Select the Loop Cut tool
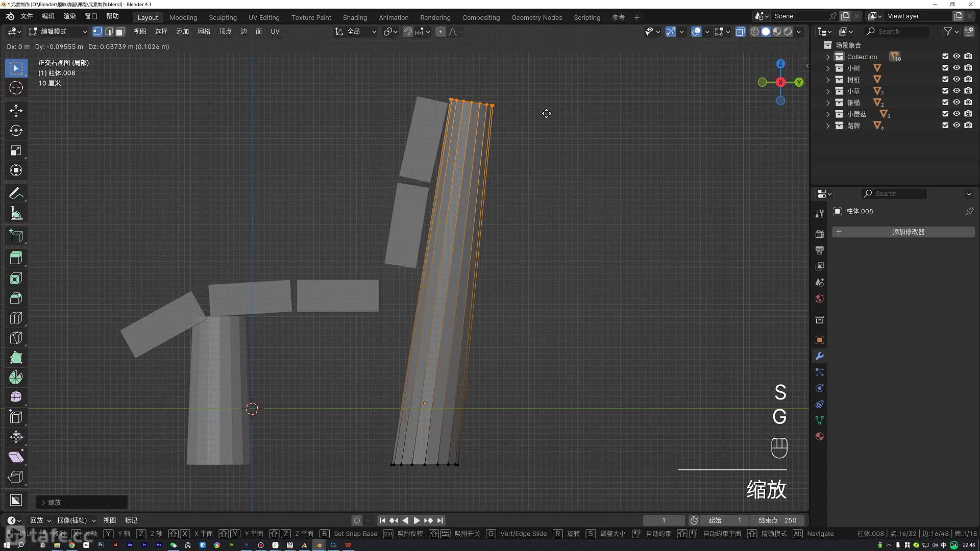 click(16, 318)
